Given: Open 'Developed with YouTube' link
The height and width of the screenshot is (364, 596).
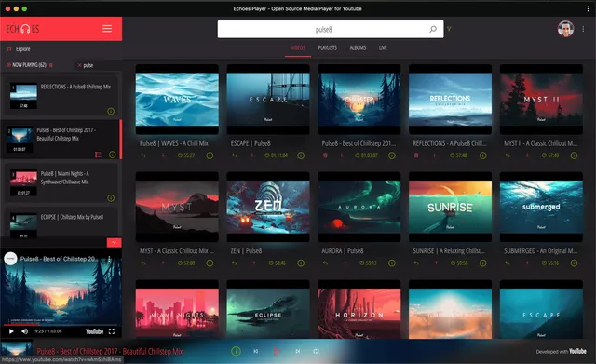Looking at the screenshot, I should click(x=561, y=352).
